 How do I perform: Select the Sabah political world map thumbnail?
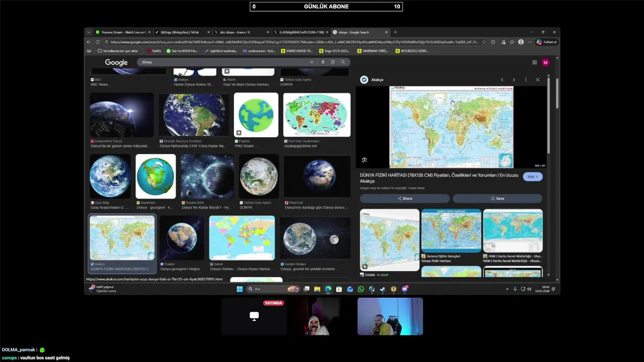(242, 238)
